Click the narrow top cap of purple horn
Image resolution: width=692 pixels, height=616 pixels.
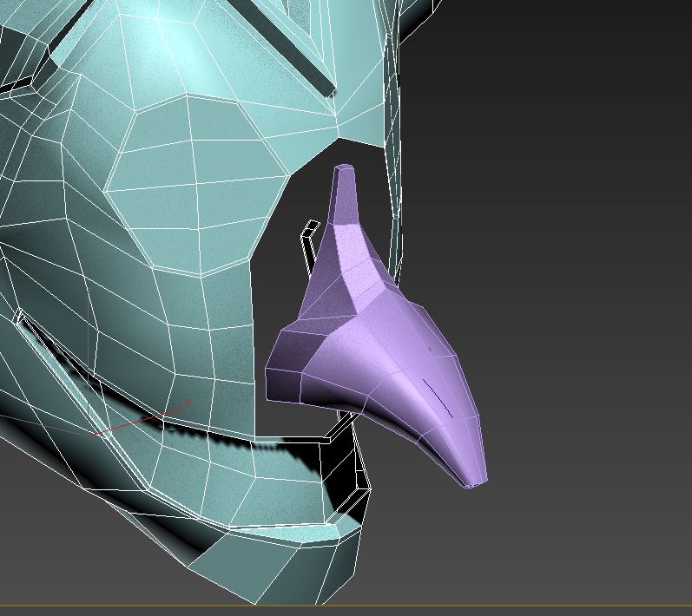pos(345,167)
